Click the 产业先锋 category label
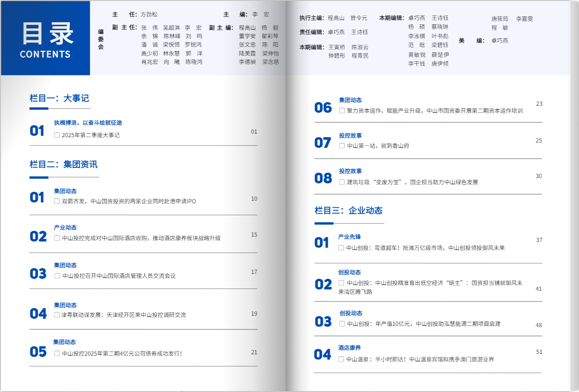 (349, 237)
